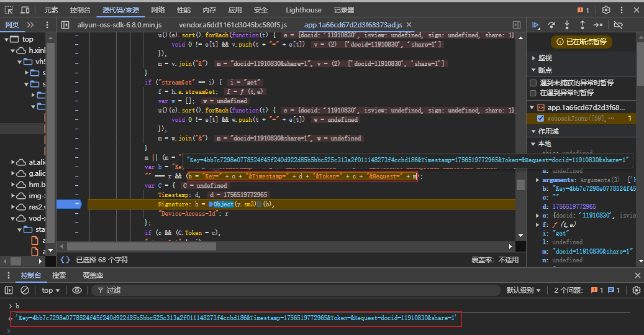Activate the inspect element picker icon
Screen dimensions: 644x335
click(x=9, y=10)
